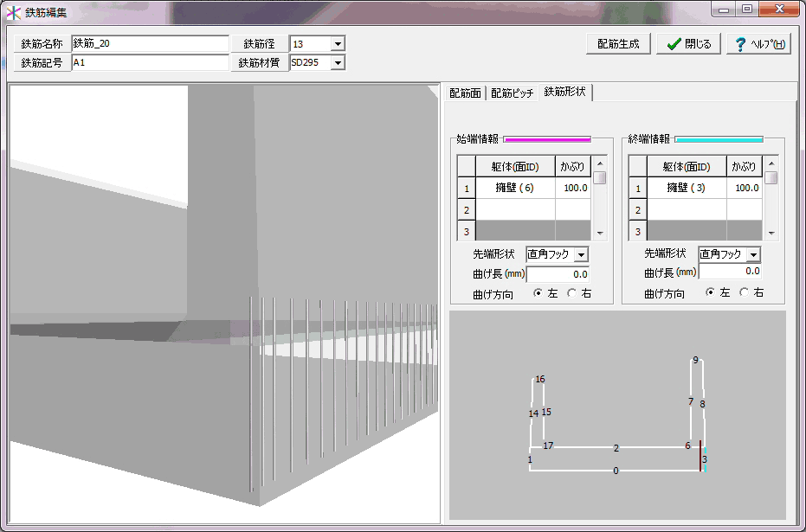Click edge label 17 in shape diagram
The width and height of the screenshot is (806, 532).
click(x=549, y=445)
